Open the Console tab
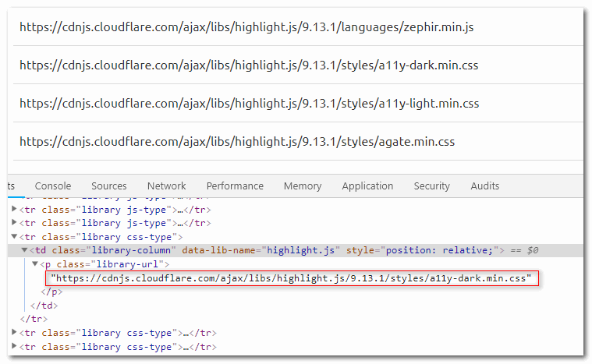 [x=53, y=186]
